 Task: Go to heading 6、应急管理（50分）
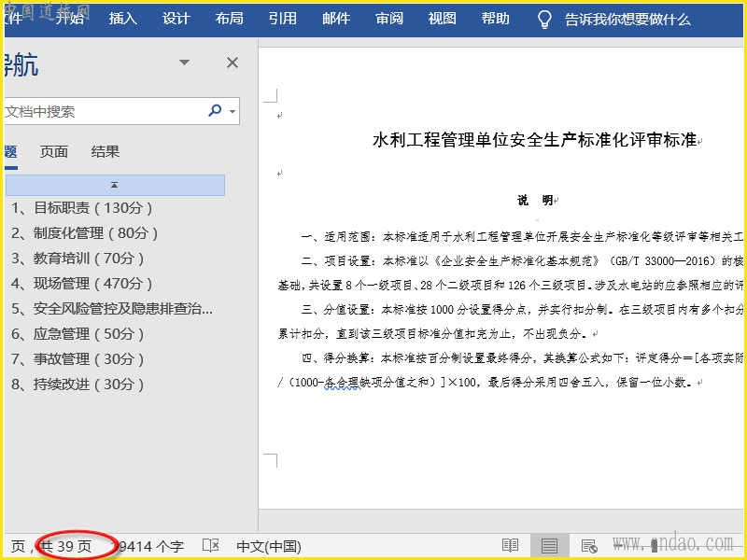click(x=78, y=334)
